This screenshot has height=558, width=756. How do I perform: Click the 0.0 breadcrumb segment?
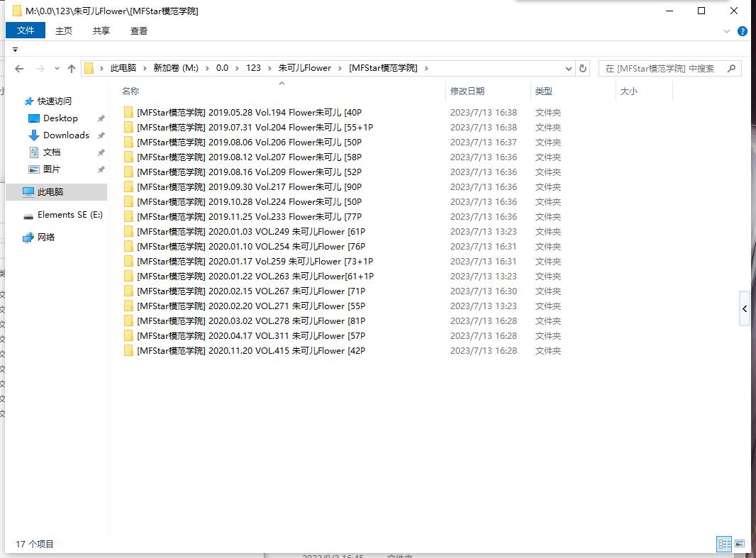click(222, 68)
